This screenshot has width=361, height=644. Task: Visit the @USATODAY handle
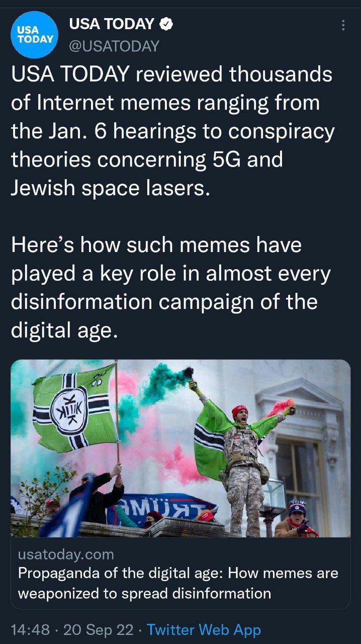(114, 46)
